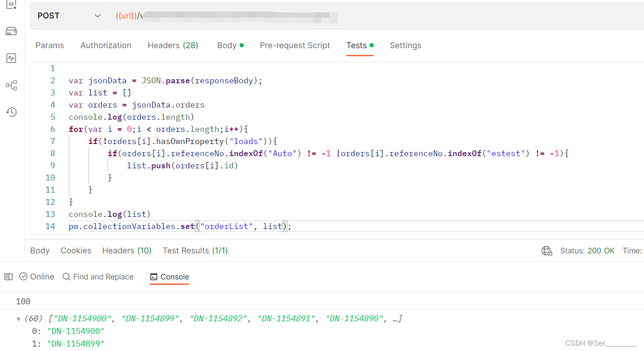Open Collections in the left sidebar

tap(11, 5)
